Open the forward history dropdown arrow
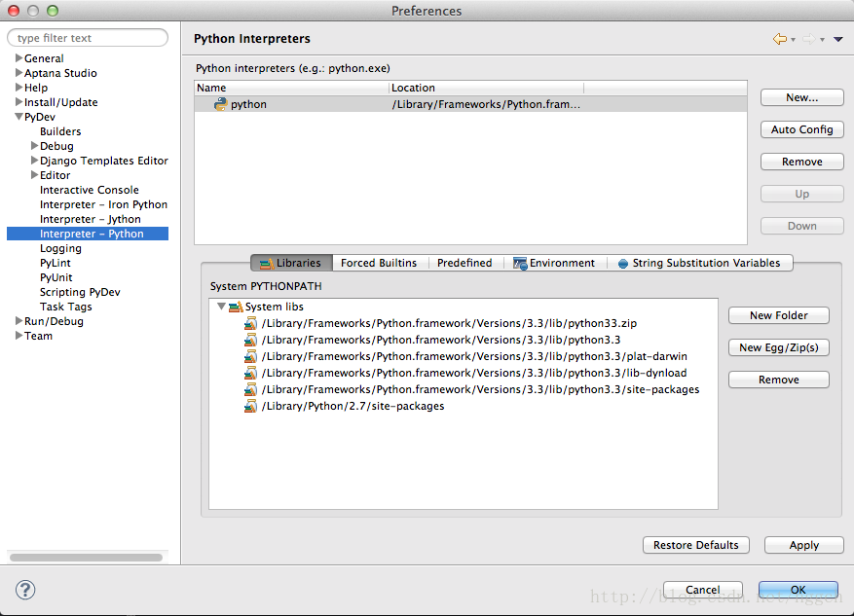 [x=823, y=40]
